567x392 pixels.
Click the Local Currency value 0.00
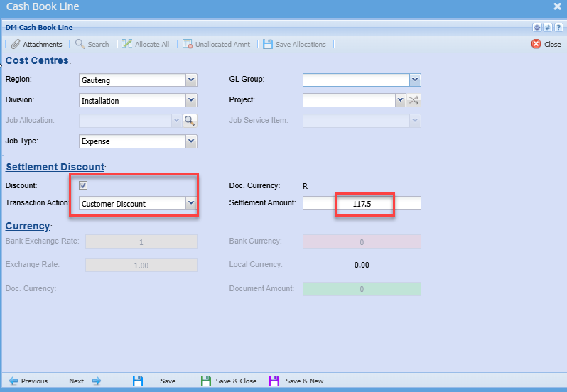click(x=362, y=265)
